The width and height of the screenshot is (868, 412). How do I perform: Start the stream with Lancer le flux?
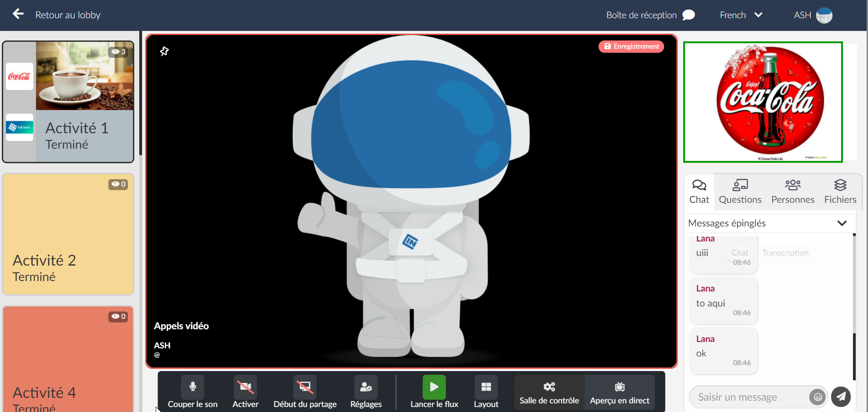tap(434, 392)
